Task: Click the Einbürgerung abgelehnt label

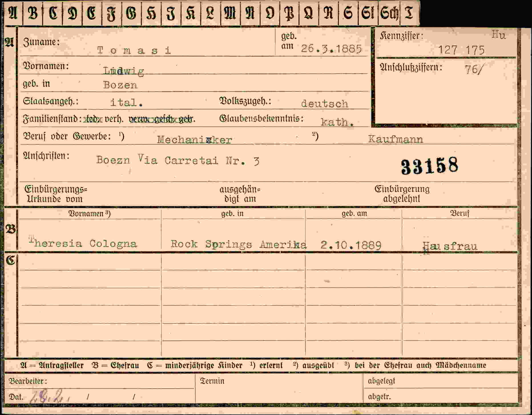Action: point(402,194)
